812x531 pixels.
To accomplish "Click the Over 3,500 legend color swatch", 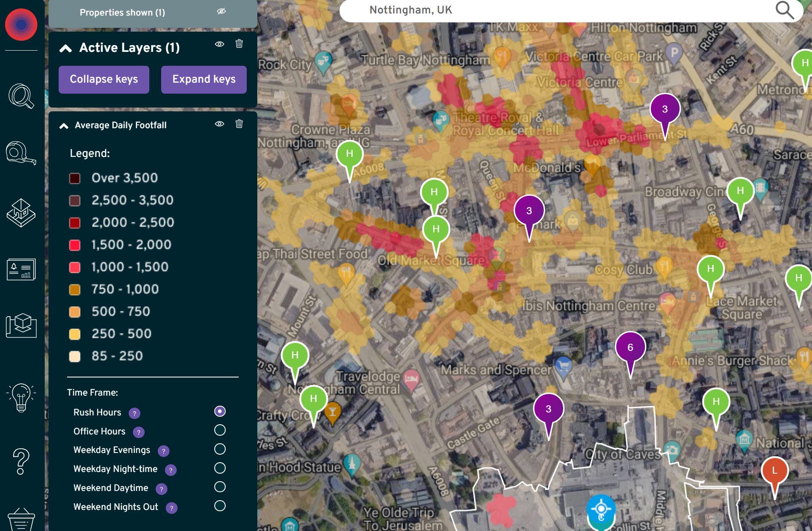I will pyautogui.click(x=76, y=178).
